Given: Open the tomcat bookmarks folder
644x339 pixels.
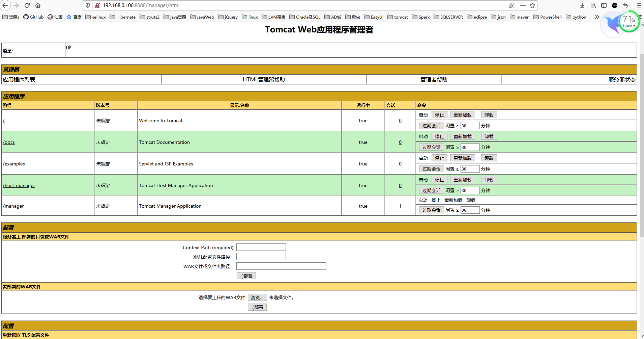Looking at the screenshot, I should [x=398, y=17].
